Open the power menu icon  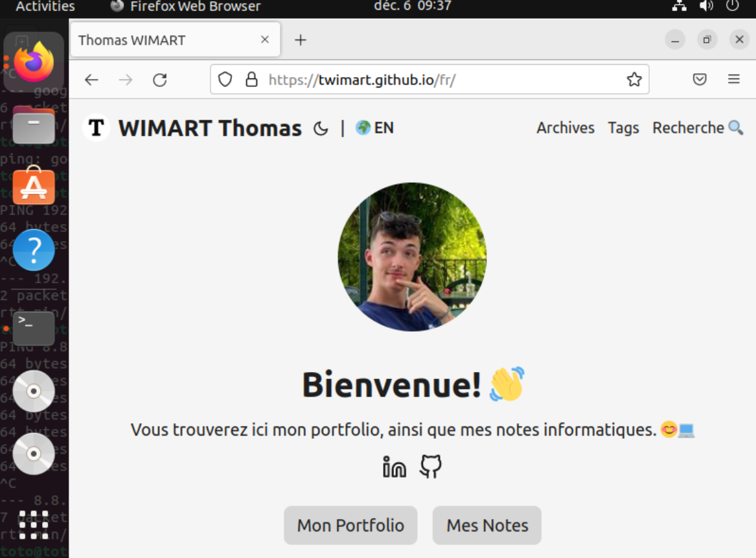click(x=733, y=6)
